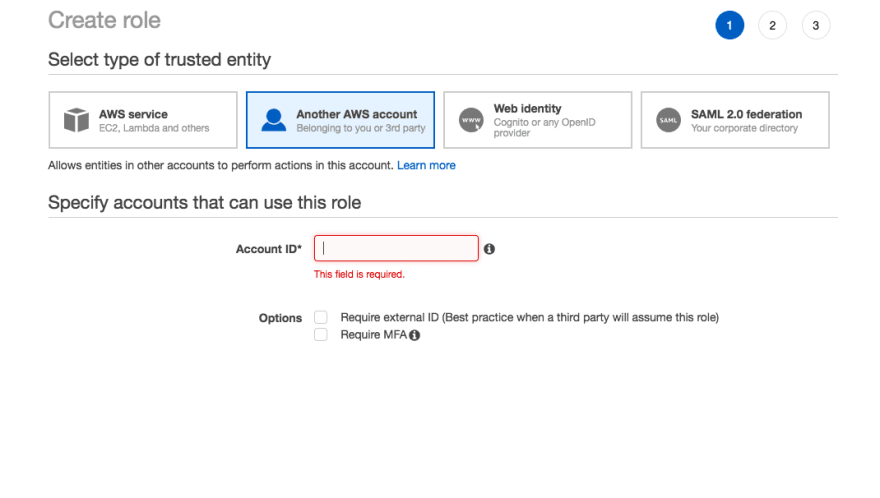Image resolution: width=880 pixels, height=498 pixels.
Task: Click the www globe icon for Web identity
Action: 471,120
